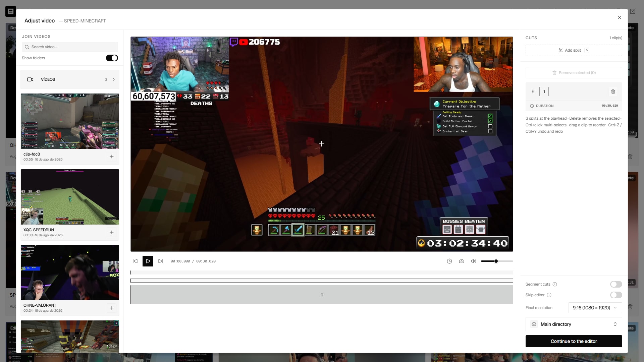Click the fourth Minecraft video thumbnail

tap(70, 336)
